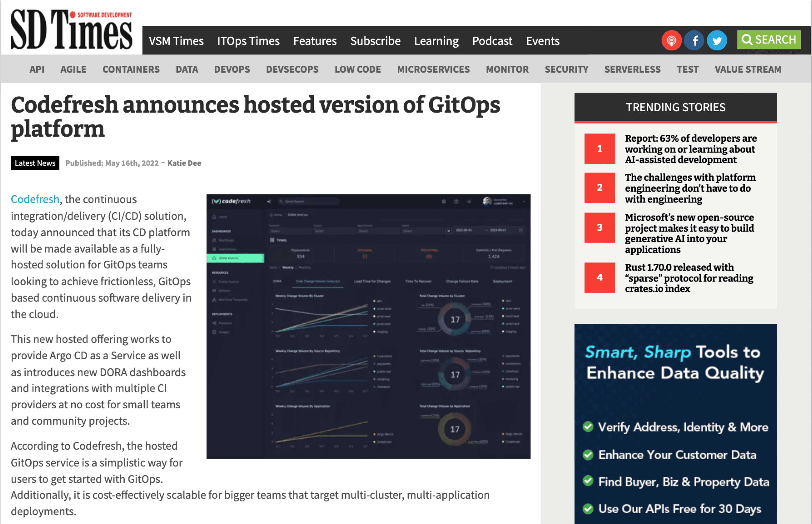Go to SD Times logo homepage
812x524 pixels.
71,30
